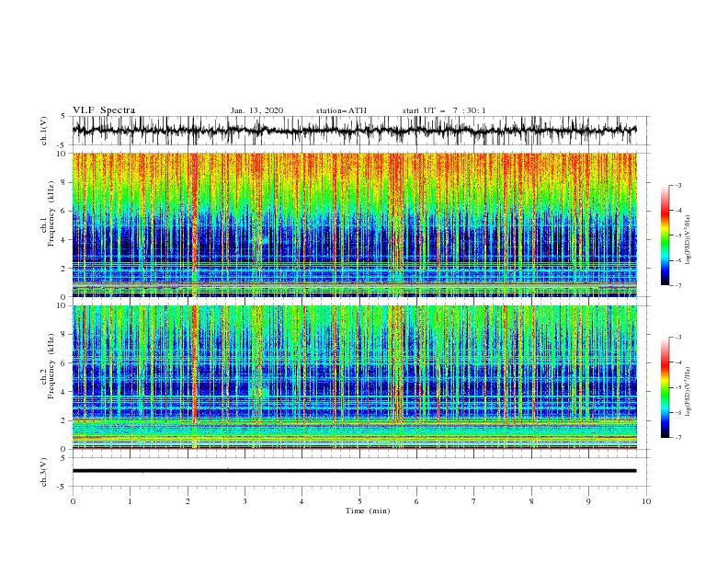
Task: Click time axis tick label "2"
Action: 188,501
